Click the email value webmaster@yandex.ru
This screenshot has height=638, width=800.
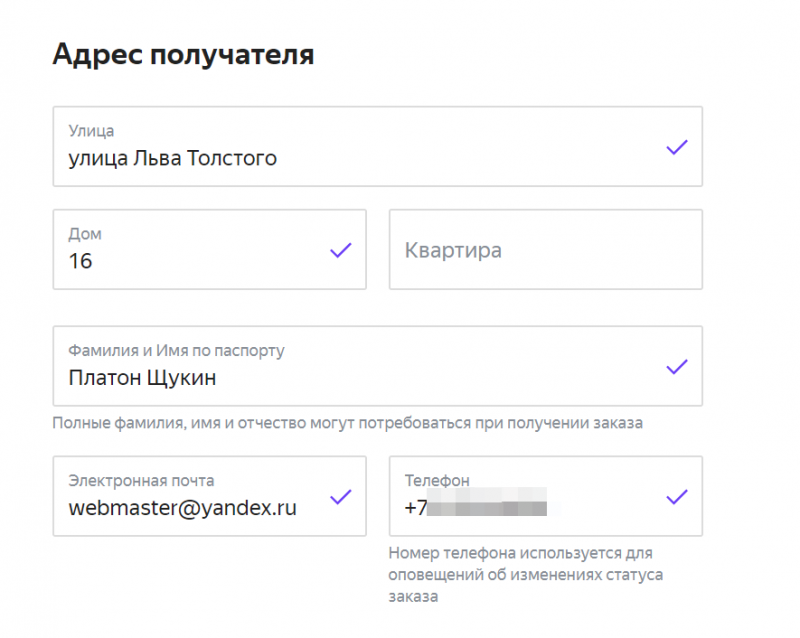pyautogui.click(x=182, y=507)
